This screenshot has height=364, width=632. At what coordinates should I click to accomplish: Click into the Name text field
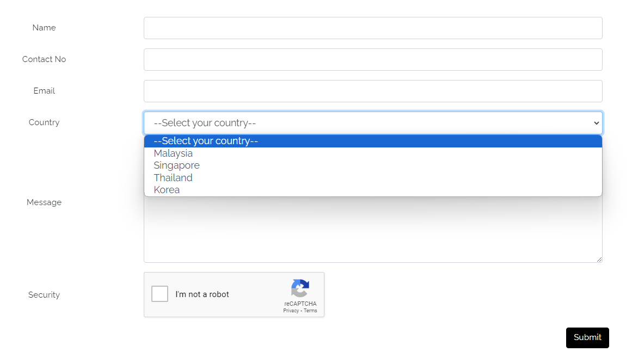tap(373, 28)
